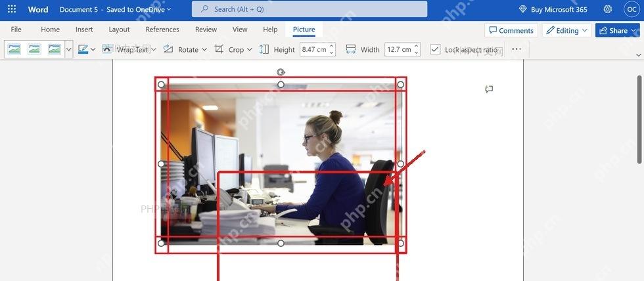The height and width of the screenshot is (281, 644).
Task: Click the Search (Alt + Q) box
Action: 310,9
